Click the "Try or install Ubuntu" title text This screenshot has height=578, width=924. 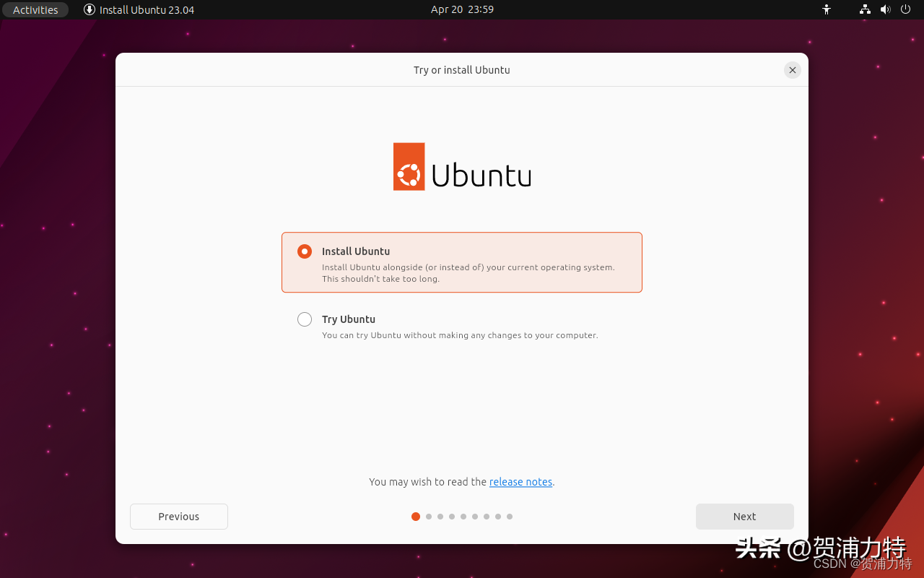pos(462,70)
